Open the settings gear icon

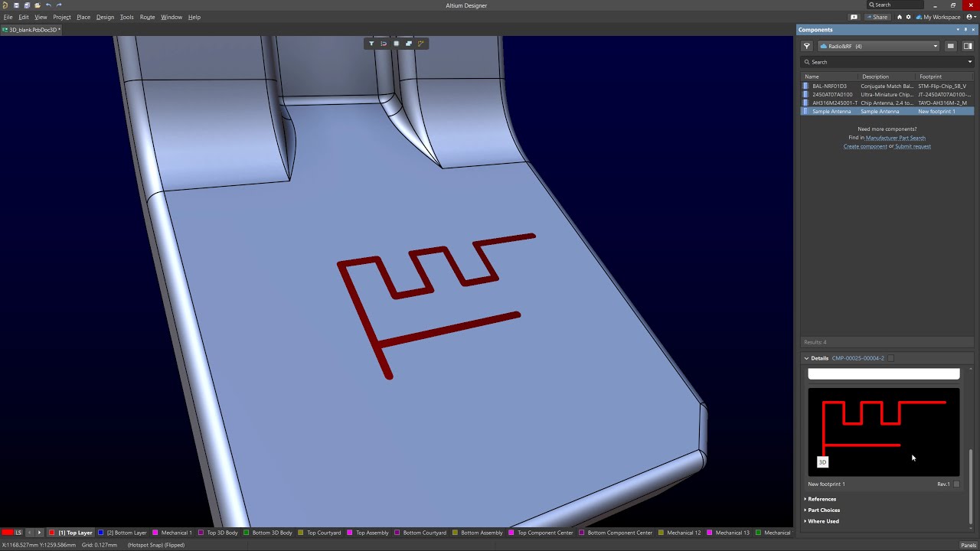click(x=909, y=17)
